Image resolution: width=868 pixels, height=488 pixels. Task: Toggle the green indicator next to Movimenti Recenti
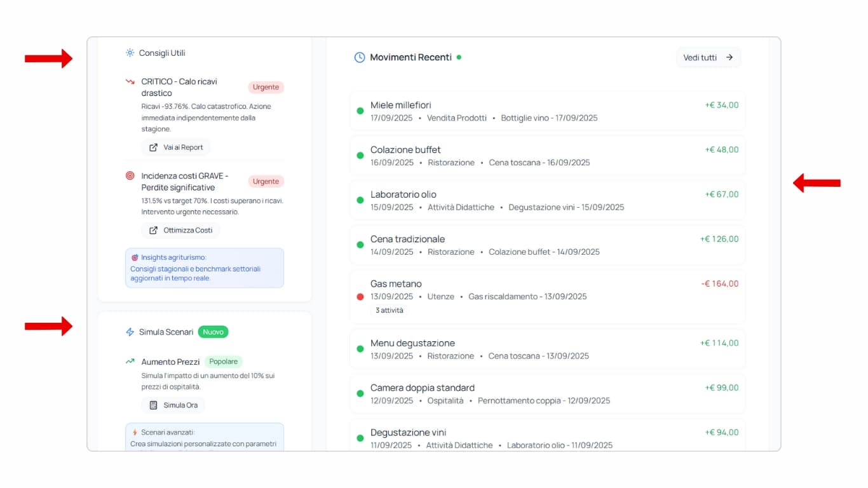(x=460, y=57)
